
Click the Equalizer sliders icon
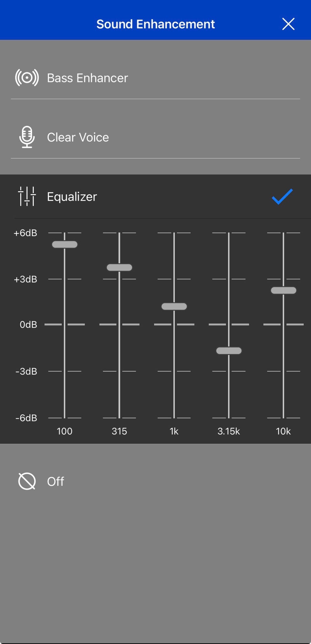click(27, 197)
